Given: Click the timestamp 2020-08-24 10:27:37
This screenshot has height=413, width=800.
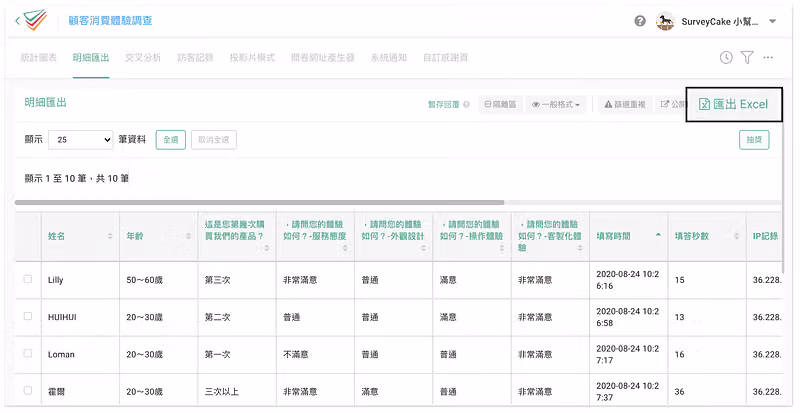Looking at the screenshot, I should (x=628, y=392).
